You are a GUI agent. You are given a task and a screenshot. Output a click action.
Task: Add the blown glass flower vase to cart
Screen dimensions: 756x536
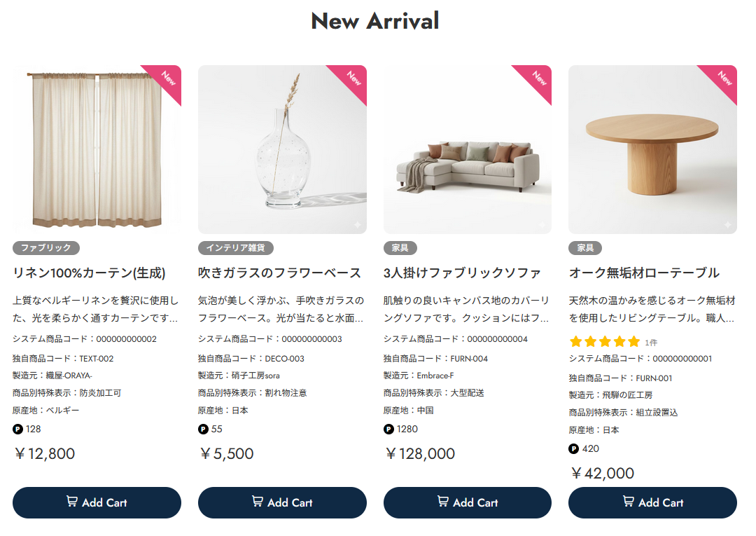pyautogui.click(x=282, y=502)
